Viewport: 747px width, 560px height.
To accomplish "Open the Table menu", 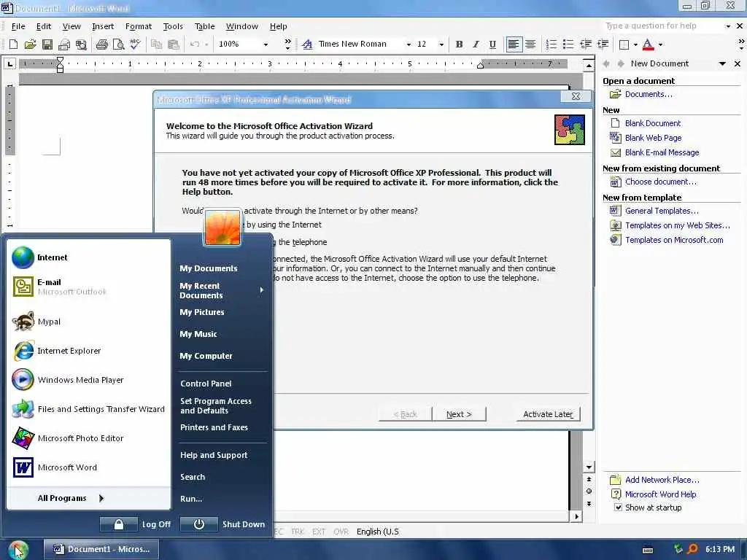I will [204, 26].
